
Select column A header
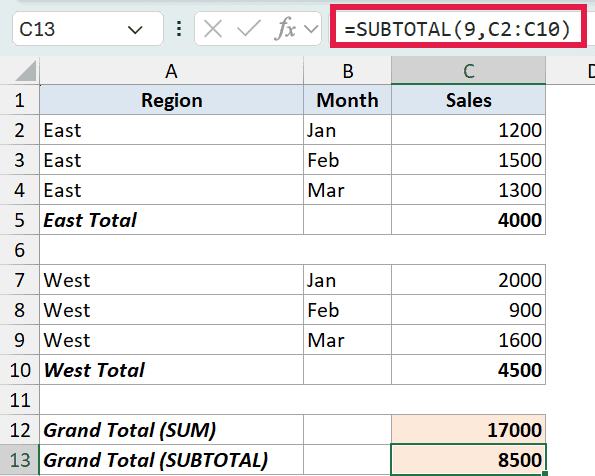172,71
